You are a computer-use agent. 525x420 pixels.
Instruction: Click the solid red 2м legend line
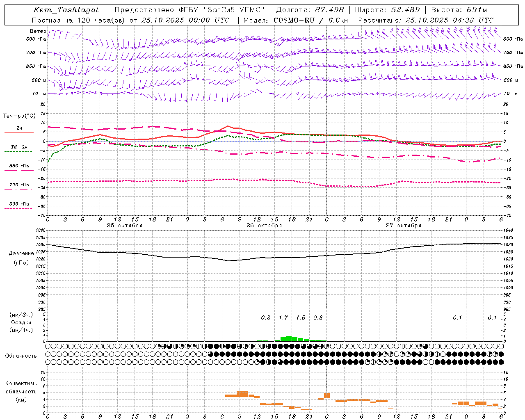pos(19,132)
